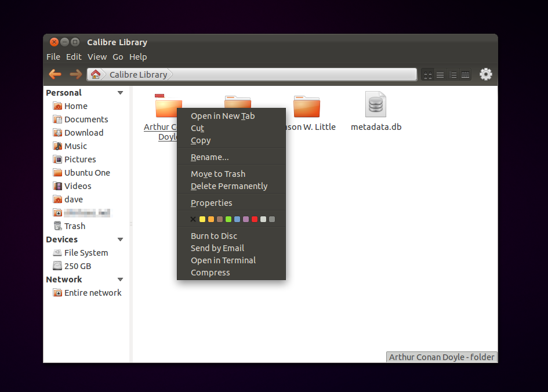Choose Cut from the context menu
This screenshot has height=392, width=548.
(x=231, y=128)
